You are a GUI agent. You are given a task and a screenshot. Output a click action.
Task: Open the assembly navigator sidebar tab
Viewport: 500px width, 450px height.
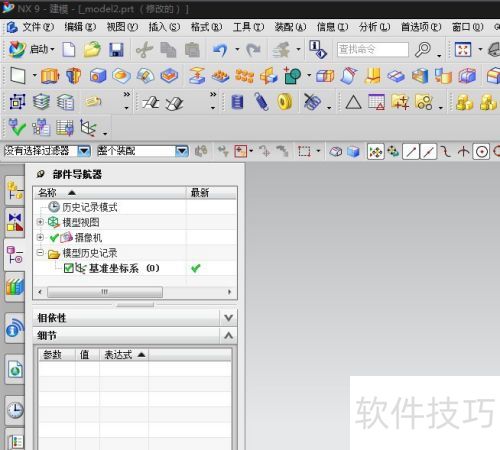[x=15, y=190]
